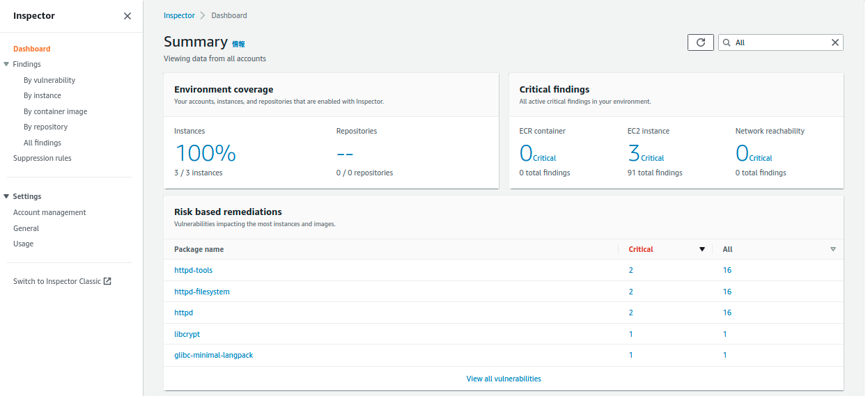Go to findings By vulnerability
This screenshot has height=396, width=868.
(49, 80)
